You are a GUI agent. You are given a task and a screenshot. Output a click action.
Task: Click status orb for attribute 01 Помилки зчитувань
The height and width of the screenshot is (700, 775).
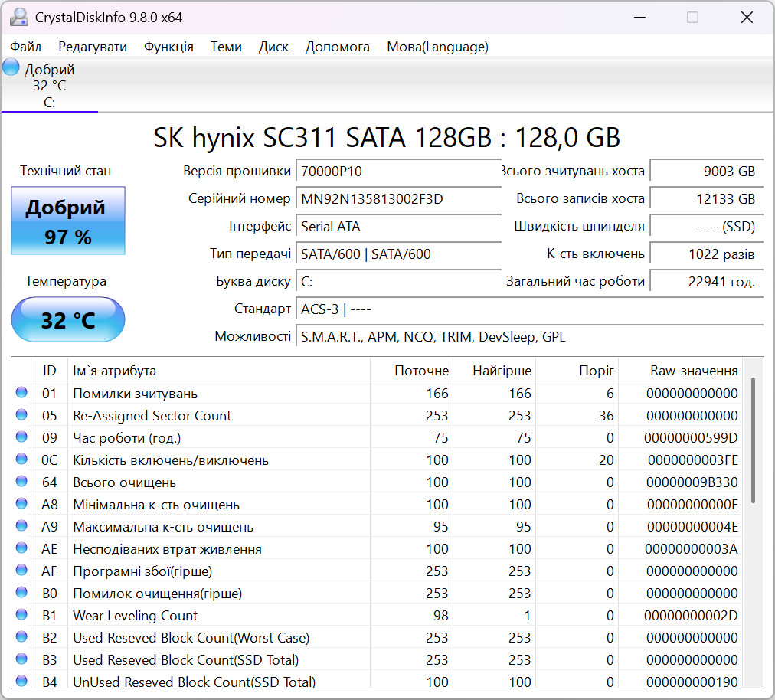click(x=21, y=393)
